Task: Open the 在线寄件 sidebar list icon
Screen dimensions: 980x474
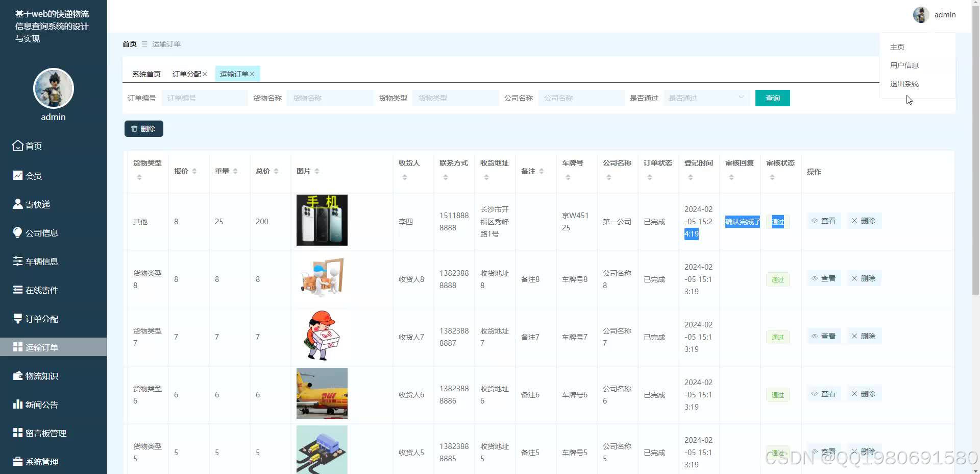Action: (18, 290)
